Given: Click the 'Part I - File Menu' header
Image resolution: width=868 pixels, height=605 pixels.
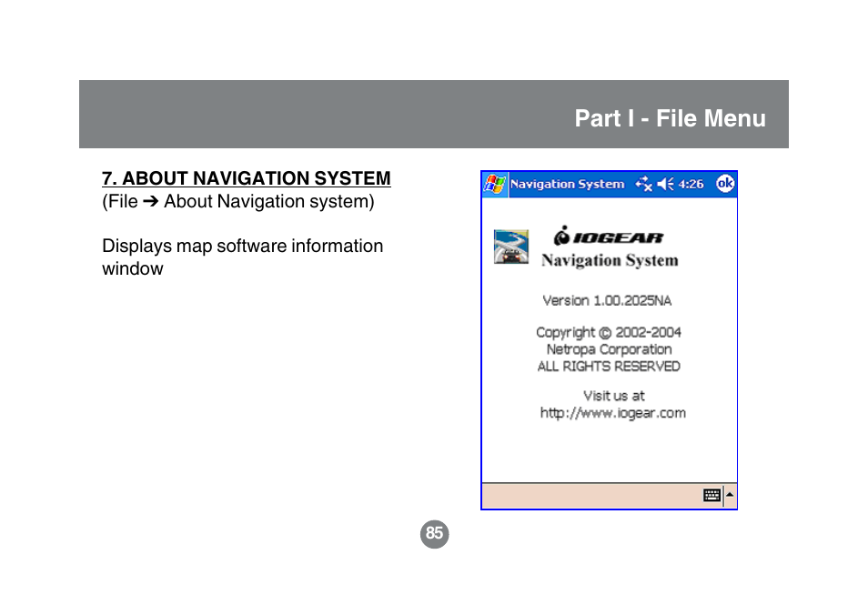Looking at the screenshot, I should (x=670, y=118).
